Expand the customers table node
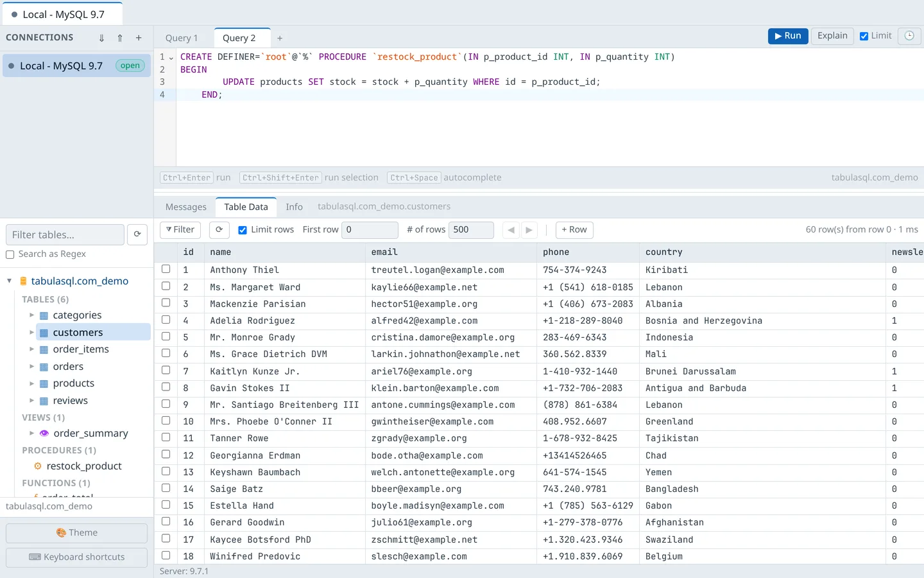 (x=31, y=333)
